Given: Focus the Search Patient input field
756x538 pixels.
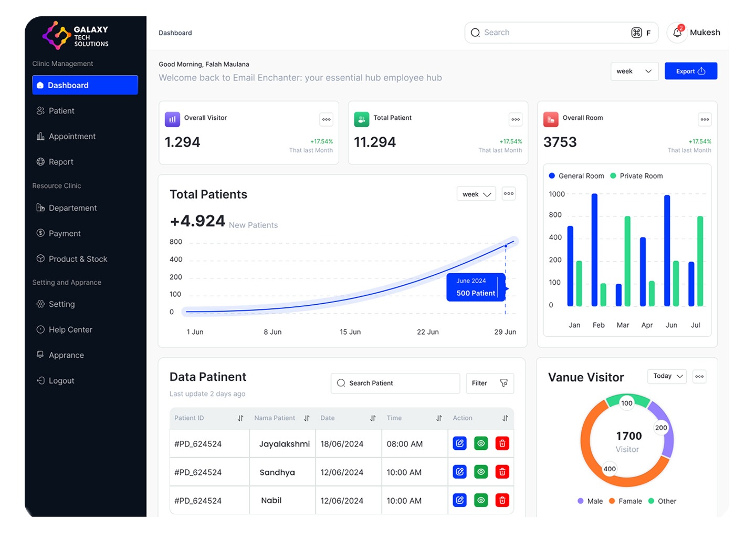Looking at the screenshot, I should pos(395,384).
